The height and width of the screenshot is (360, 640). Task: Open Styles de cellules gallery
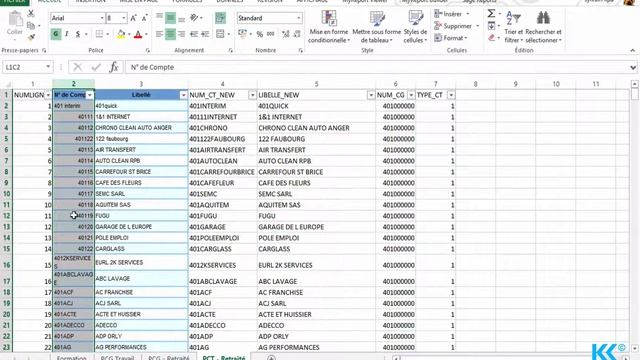tap(415, 27)
